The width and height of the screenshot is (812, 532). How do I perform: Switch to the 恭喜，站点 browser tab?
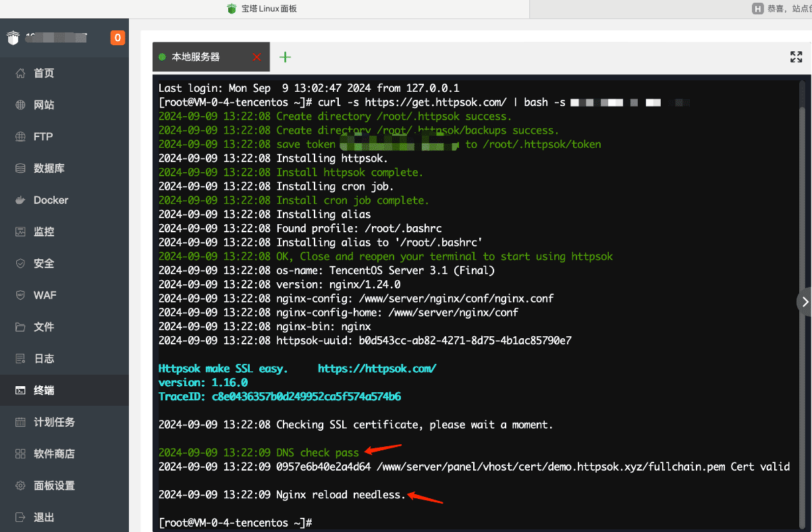click(782, 9)
